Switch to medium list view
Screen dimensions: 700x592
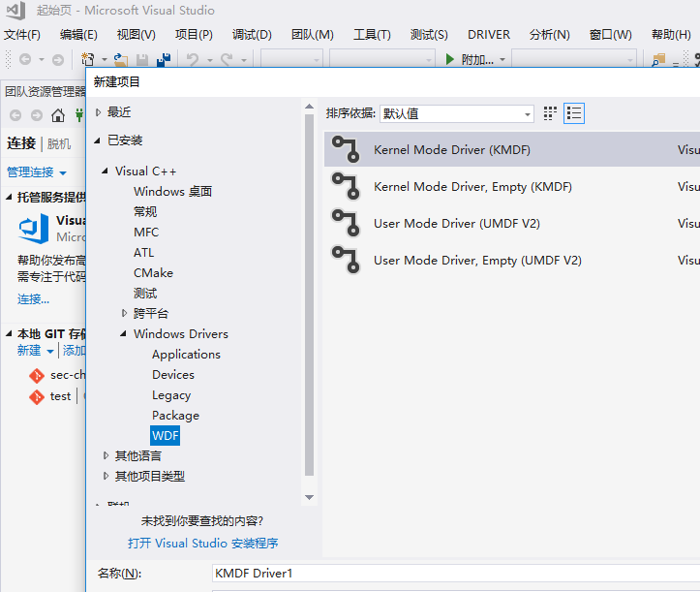tap(574, 113)
